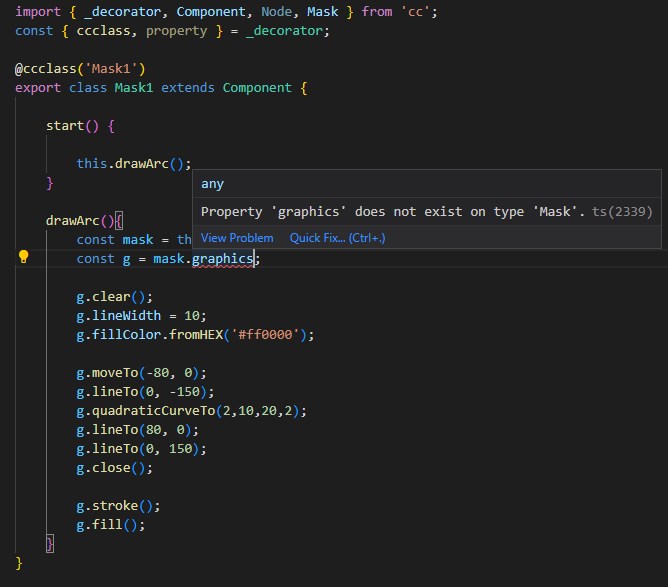The height and width of the screenshot is (587, 668).
Task: Click 'Mask' in the import statement
Action: 322,12
